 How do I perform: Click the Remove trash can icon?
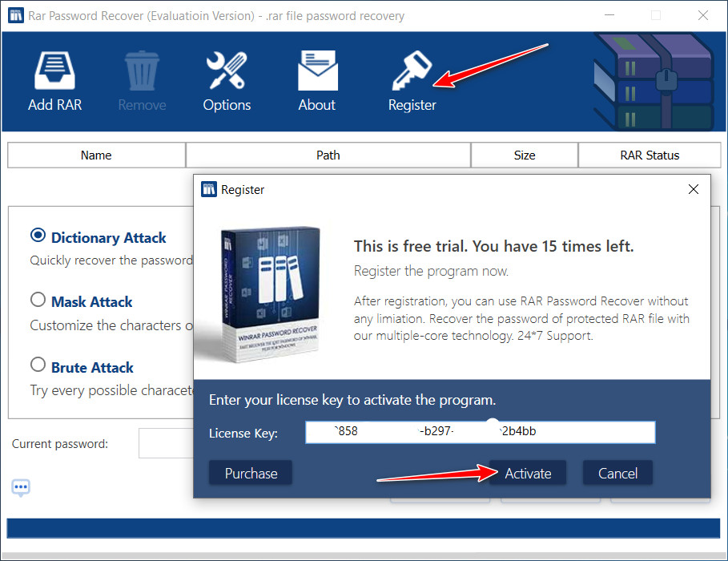pyautogui.click(x=142, y=71)
